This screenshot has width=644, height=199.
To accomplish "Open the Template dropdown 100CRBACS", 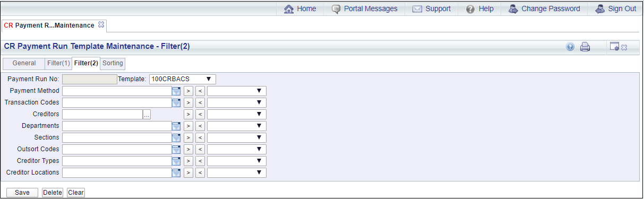I will pos(183,79).
